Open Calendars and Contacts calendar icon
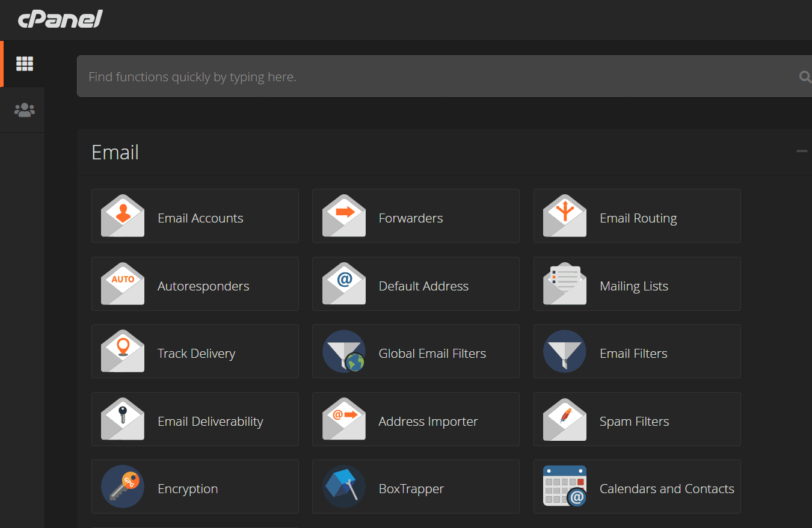The height and width of the screenshot is (528, 812). point(565,487)
